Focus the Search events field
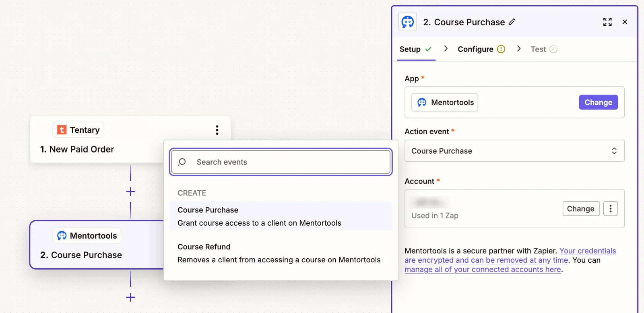Image resolution: width=644 pixels, height=313 pixels. coord(281,162)
